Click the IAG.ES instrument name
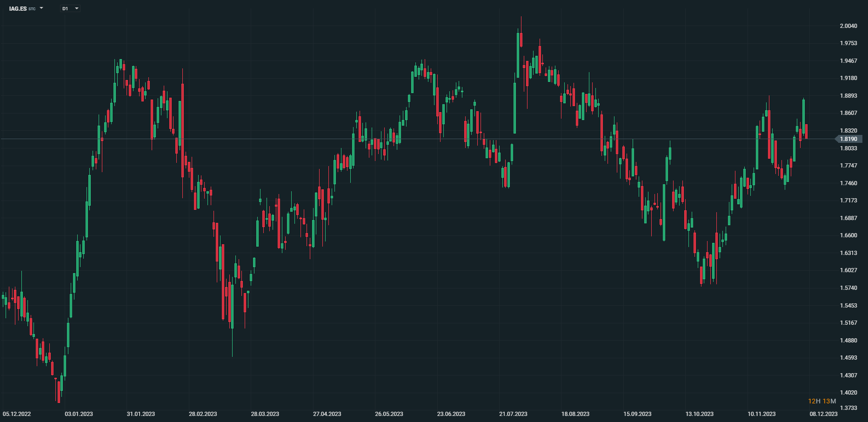This screenshot has width=868, height=422. click(x=18, y=8)
